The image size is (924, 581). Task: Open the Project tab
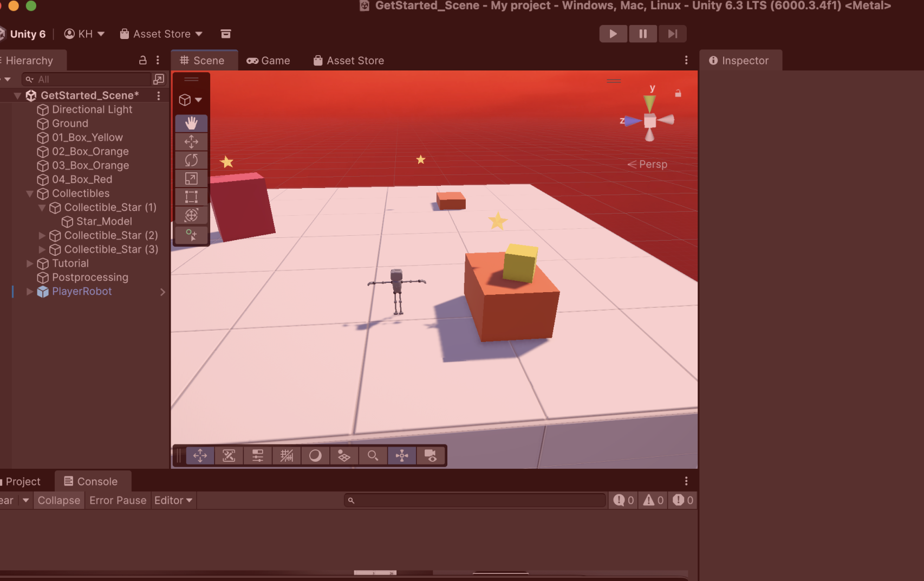[23, 481]
